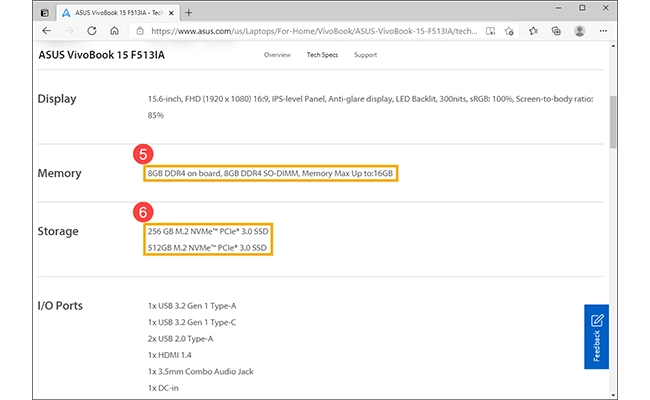This screenshot has width=650, height=400.
Task: Go to the Tech Specs section
Action: tap(322, 55)
